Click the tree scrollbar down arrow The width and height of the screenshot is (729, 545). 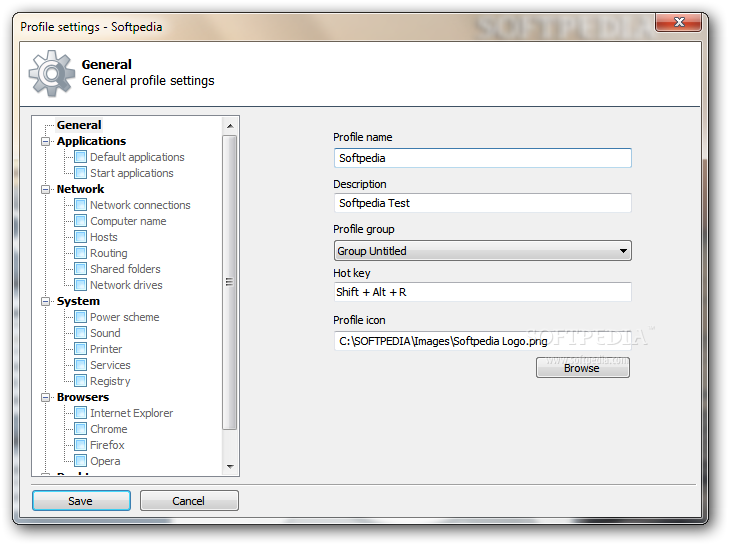(230, 466)
